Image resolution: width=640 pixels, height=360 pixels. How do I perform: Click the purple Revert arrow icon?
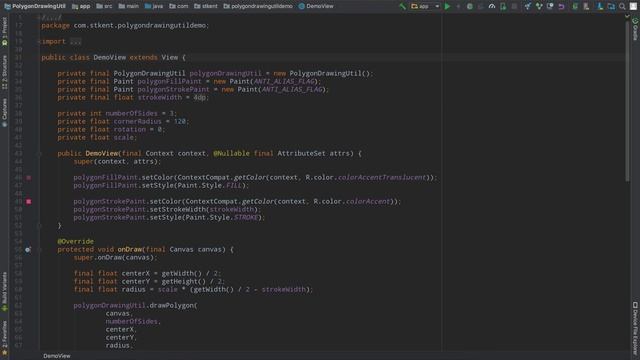pos(561,7)
